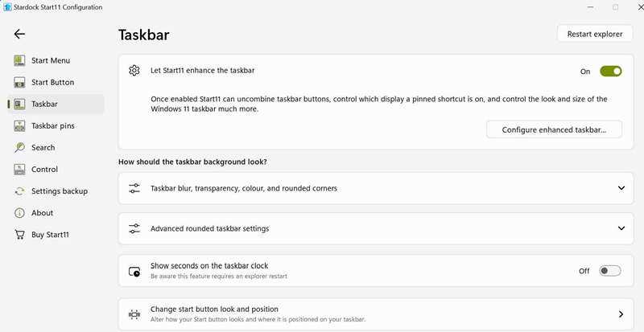Click the back arrow icon

click(19, 34)
